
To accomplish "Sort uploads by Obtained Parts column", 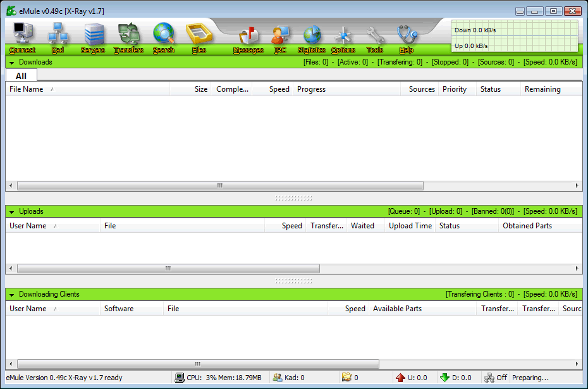I will click(540, 226).
